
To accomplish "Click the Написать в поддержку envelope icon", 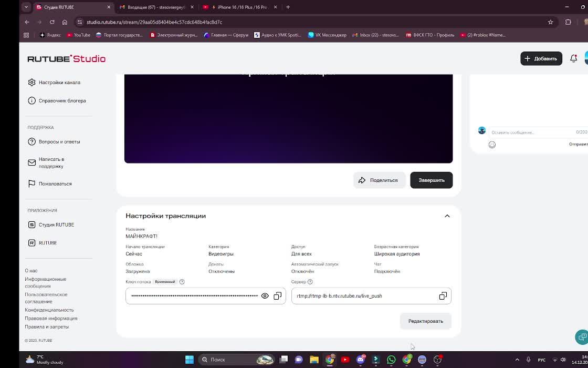I will 32,162.
